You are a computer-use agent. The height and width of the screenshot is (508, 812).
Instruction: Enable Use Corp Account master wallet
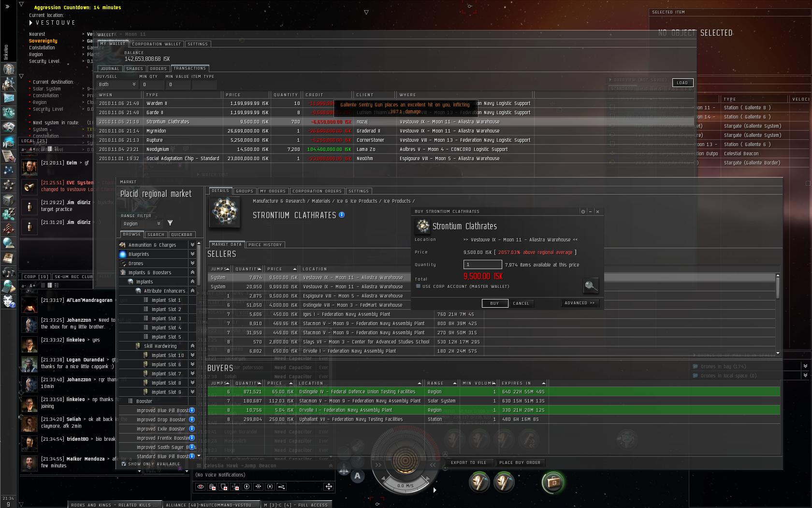pyautogui.click(x=418, y=286)
